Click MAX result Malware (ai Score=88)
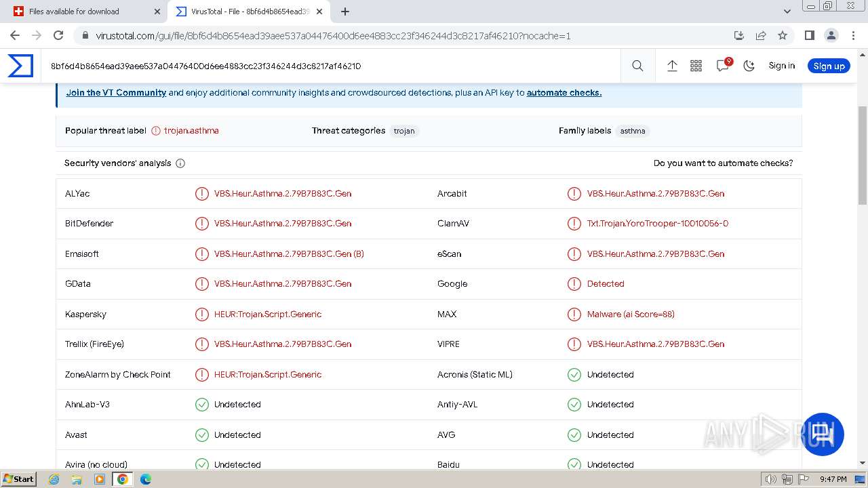868x488 pixels. pyautogui.click(x=631, y=314)
